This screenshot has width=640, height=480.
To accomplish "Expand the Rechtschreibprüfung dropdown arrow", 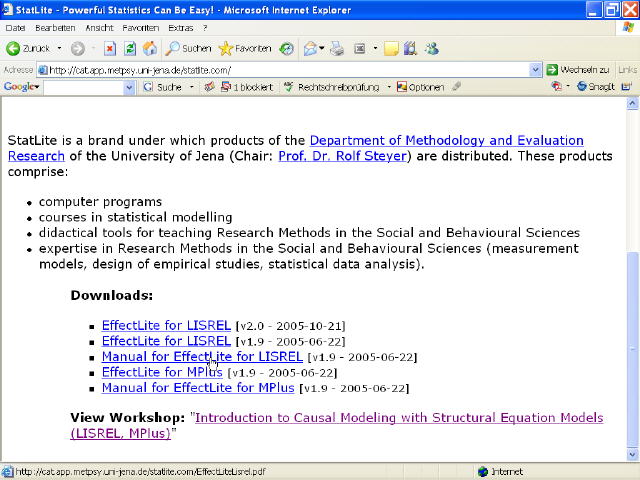I will [x=388, y=87].
